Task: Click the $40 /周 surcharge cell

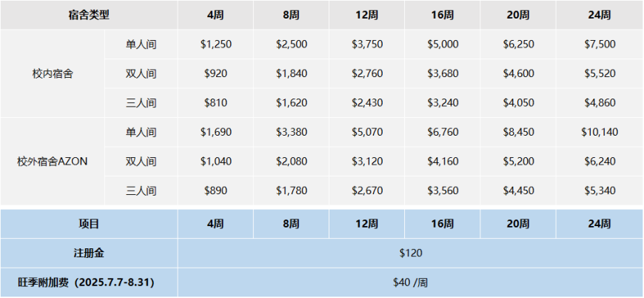Action: 410,282
